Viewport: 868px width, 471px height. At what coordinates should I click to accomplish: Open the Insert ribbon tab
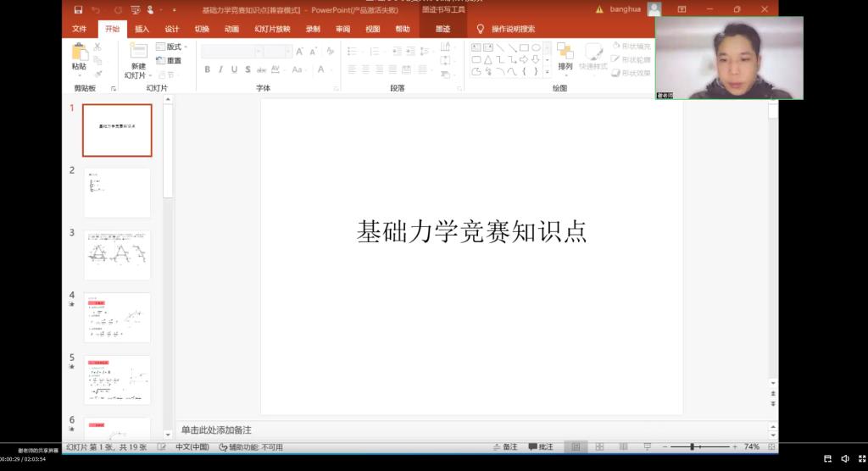coord(142,29)
